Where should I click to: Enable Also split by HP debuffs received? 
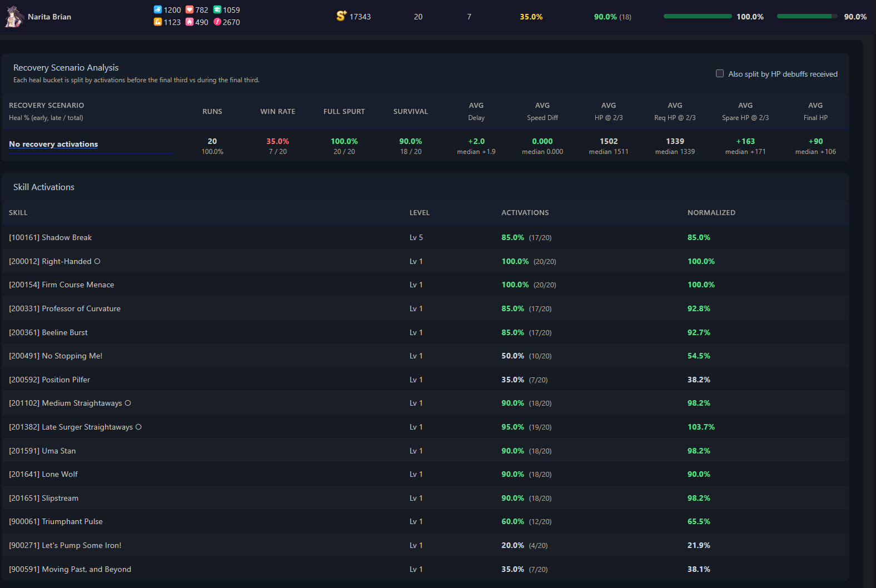pos(720,73)
